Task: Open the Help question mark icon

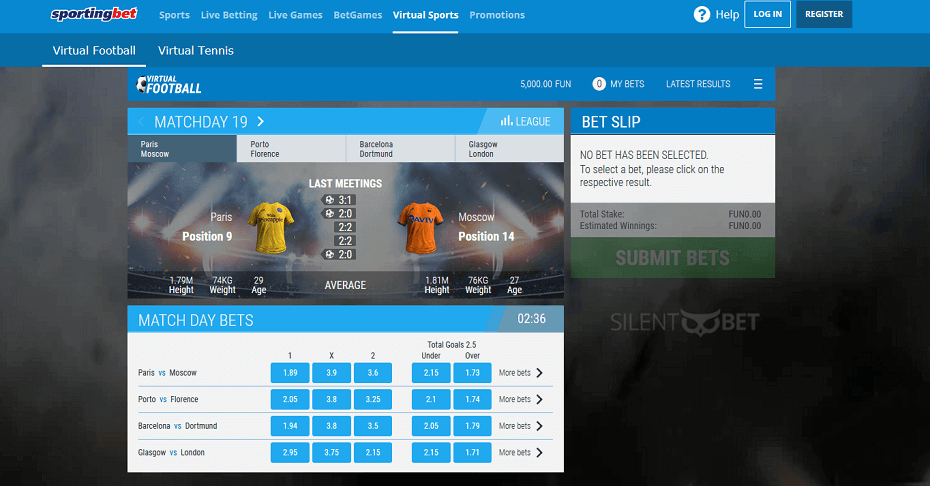Action: [x=702, y=14]
